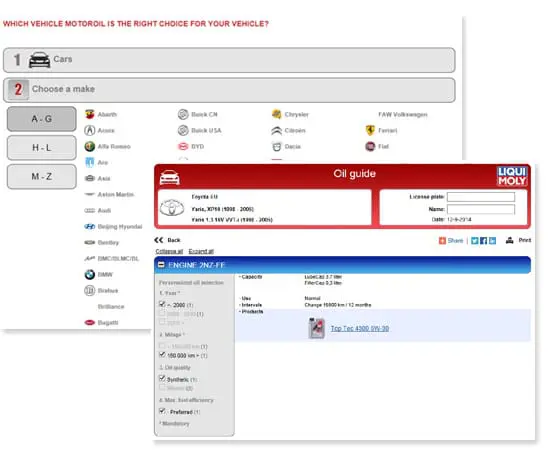Screen dimensions: 550x450
Task: Click the Collapse all link
Action: click(x=169, y=251)
